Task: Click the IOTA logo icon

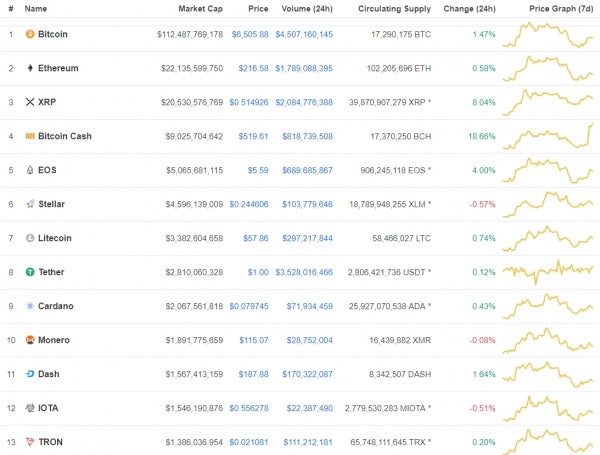Action: coord(30,408)
